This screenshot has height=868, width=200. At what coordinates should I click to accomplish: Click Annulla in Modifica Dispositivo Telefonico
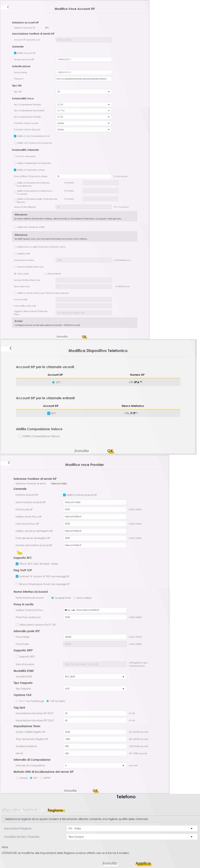point(81,451)
